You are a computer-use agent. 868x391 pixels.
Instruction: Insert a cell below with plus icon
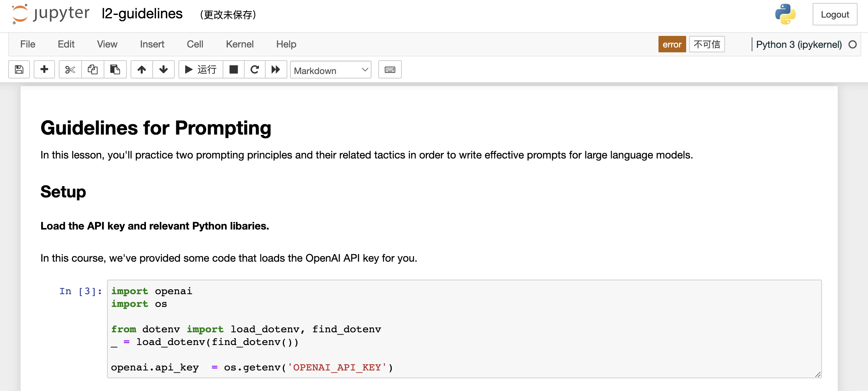click(x=44, y=70)
